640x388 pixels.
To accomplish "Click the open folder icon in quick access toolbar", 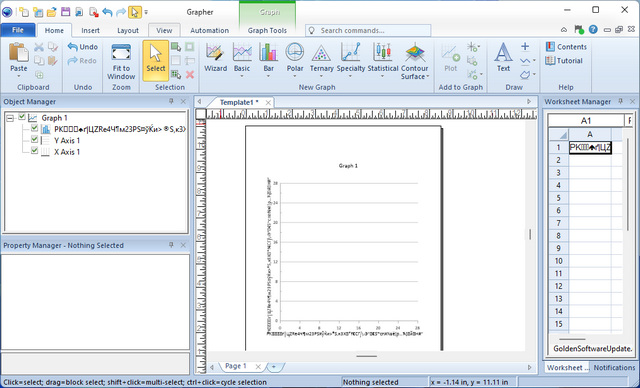I will pos(52,12).
